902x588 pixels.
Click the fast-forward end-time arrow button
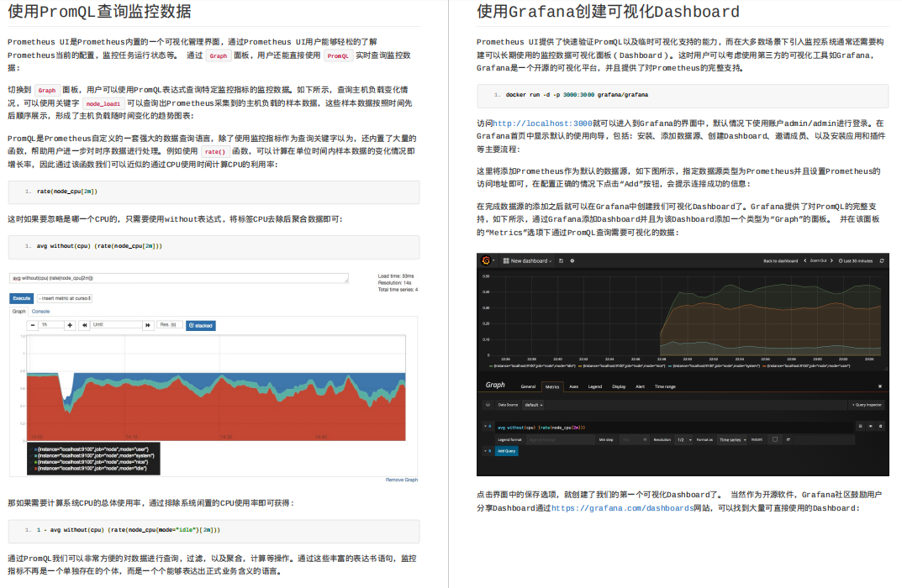tap(148, 325)
